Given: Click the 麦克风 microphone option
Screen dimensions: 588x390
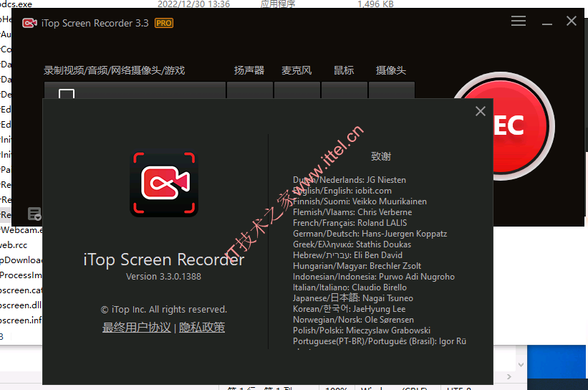Looking at the screenshot, I should click(297, 70).
